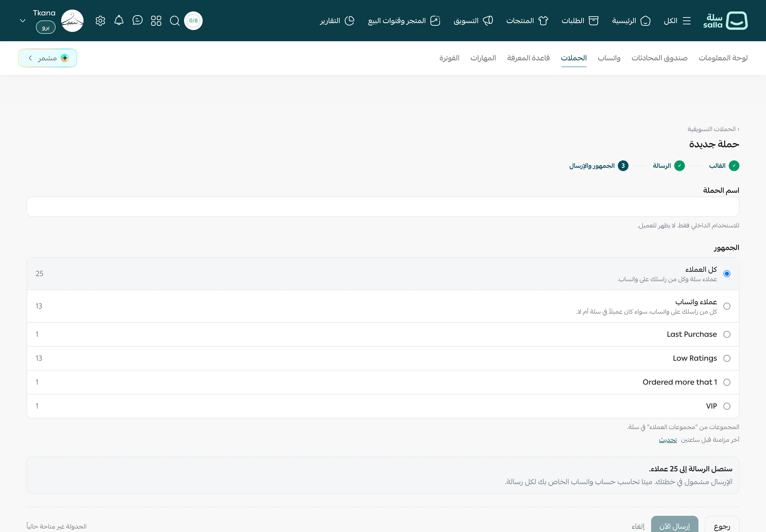Switch to المهارات tab
This screenshot has height=532, width=766.
tap(483, 58)
